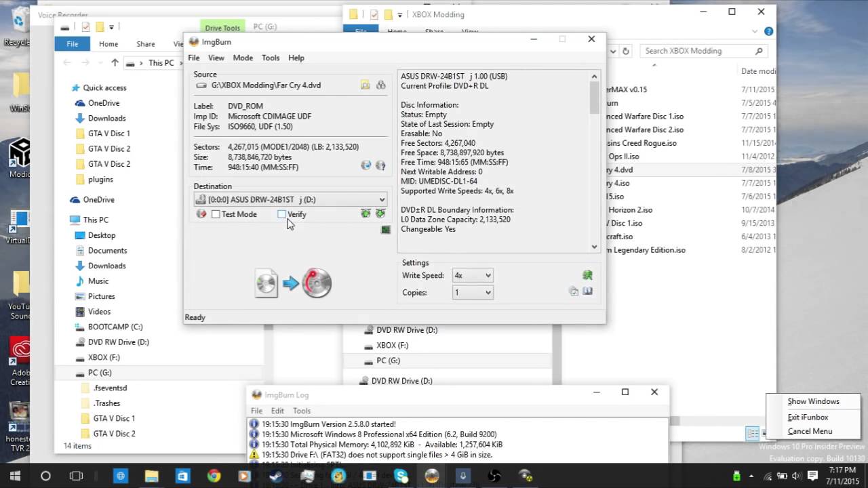Click the globe image information icon
Screen dimensions: 868x488
point(366,165)
